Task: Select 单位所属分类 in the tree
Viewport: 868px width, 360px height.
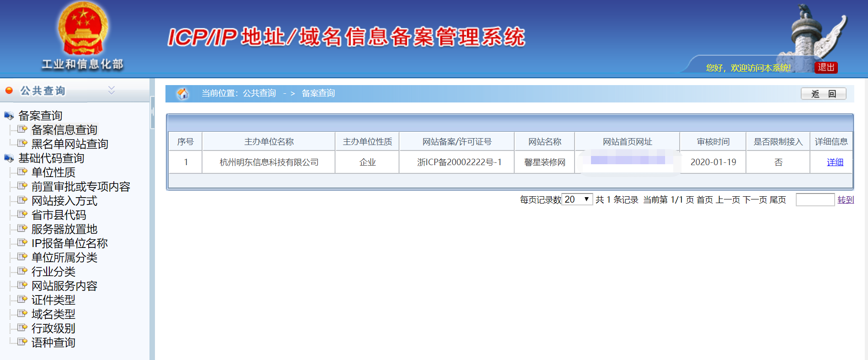Action: coord(64,258)
